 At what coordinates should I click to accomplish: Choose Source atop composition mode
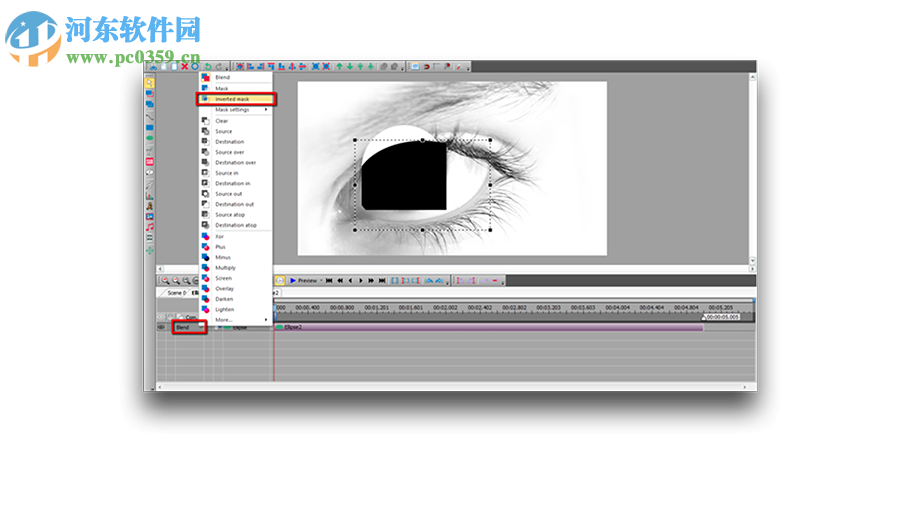[235, 215]
